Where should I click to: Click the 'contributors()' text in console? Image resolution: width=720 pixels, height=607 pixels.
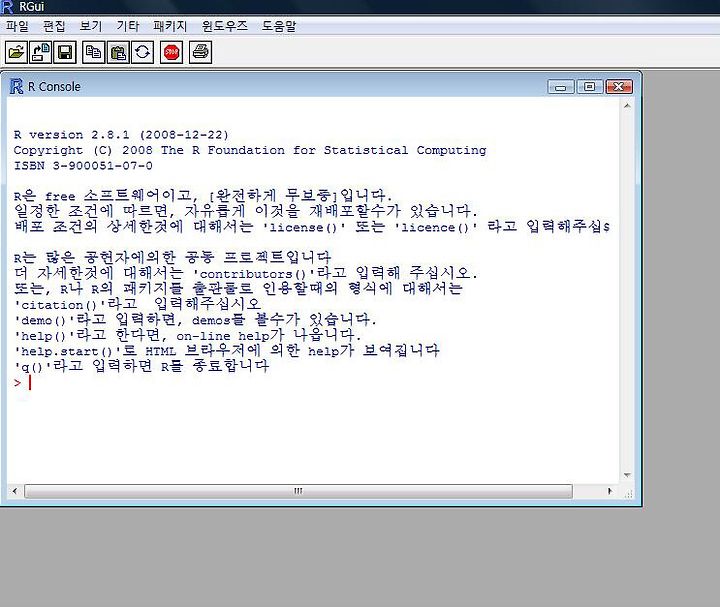(x=254, y=274)
